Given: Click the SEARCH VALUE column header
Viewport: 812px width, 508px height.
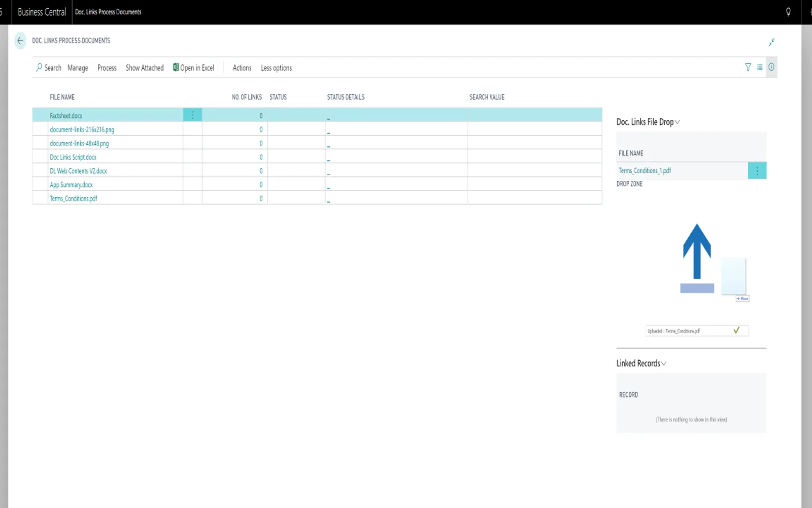Looking at the screenshot, I should tap(487, 97).
